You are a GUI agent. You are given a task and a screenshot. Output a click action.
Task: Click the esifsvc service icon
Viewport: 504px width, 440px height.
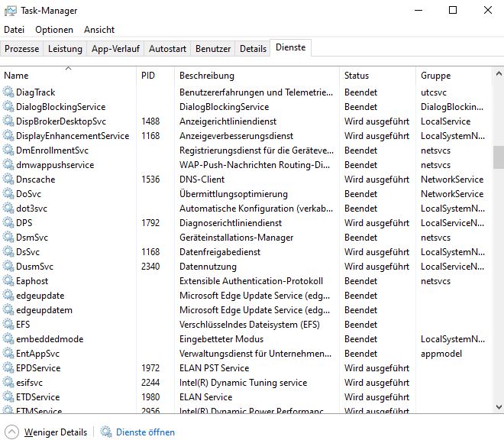pos(8,382)
